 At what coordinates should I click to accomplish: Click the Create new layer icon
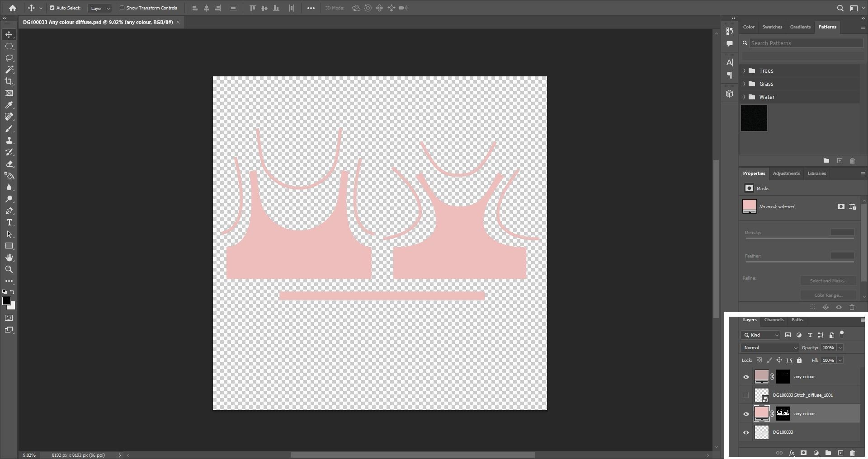pyautogui.click(x=840, y=453)
